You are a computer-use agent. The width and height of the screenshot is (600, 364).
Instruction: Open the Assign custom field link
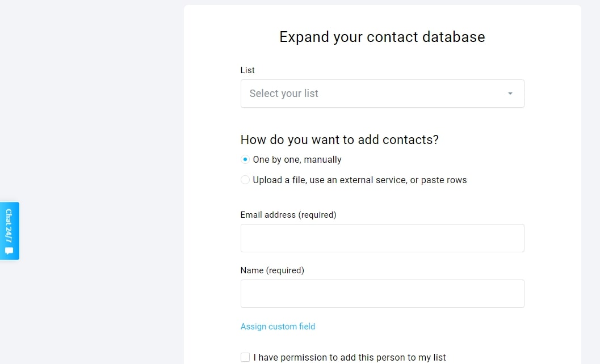(x=278, y=327)
